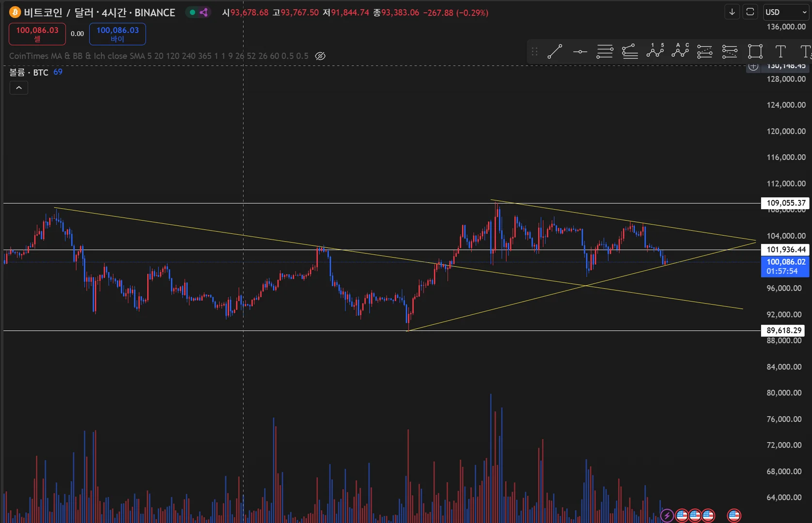This screenshot has height=523, width=812.
Task: Click the square frame icon beside USD
Action: click(x=750, y=12)
